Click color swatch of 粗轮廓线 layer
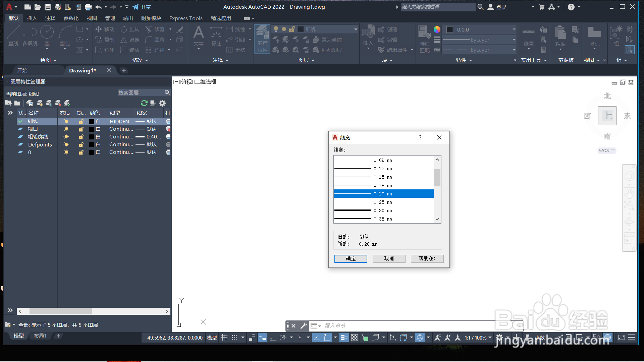The image size is (644, 362). 92,137
